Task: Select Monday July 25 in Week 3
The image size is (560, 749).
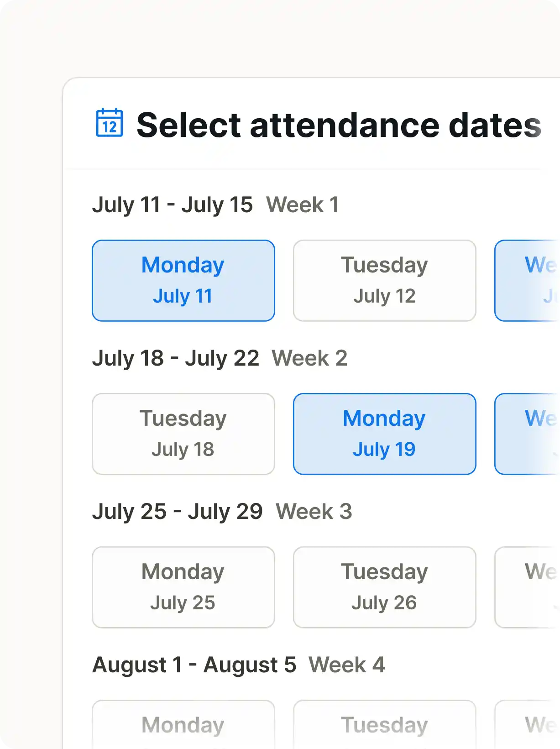Action: coord(183,587)
